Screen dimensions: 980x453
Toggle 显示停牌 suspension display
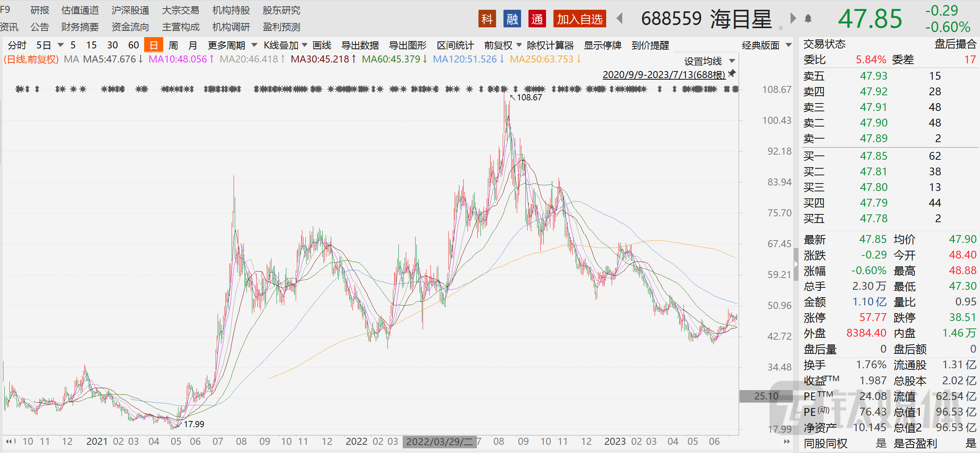click(x=602, y=45)
